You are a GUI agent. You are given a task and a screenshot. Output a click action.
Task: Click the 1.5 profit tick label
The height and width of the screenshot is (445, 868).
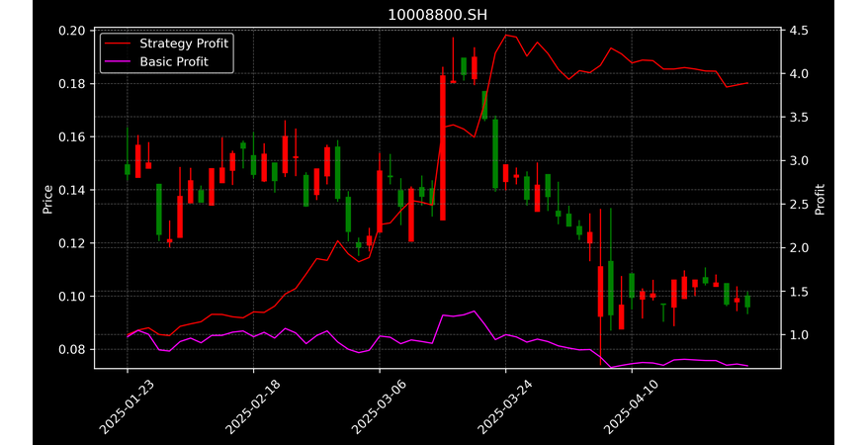[798, 291]
